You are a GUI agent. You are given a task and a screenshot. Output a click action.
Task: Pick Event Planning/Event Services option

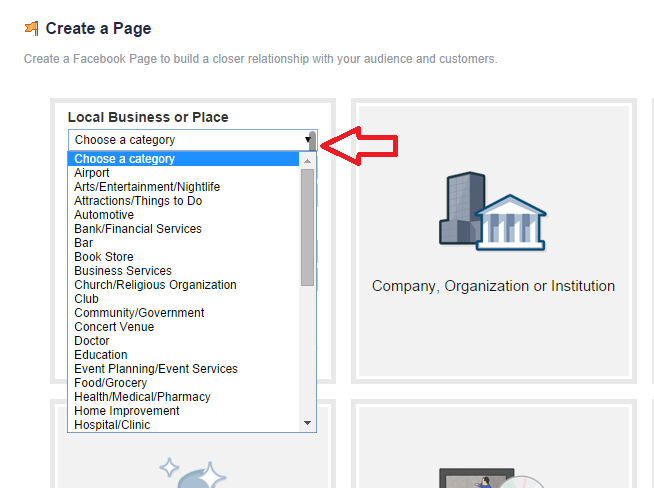tap(156, 369)
